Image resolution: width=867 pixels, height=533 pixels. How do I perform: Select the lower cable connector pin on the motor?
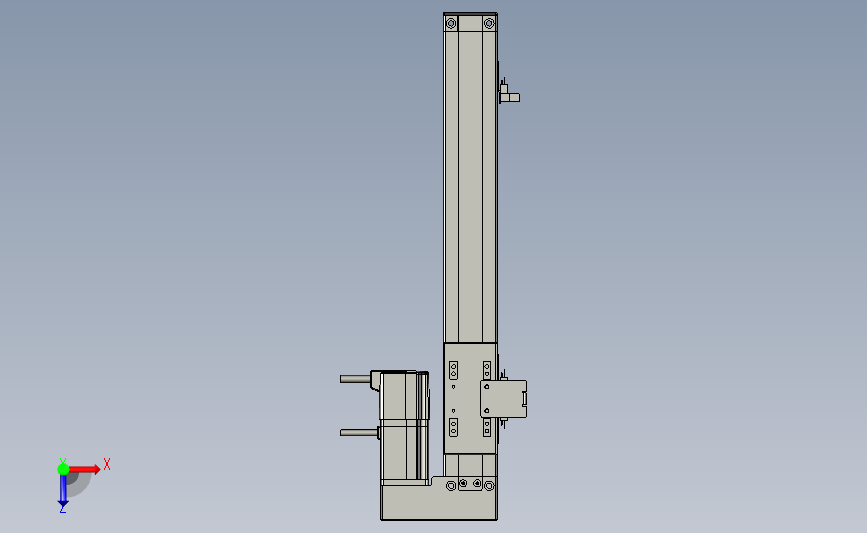pos(359,432)
